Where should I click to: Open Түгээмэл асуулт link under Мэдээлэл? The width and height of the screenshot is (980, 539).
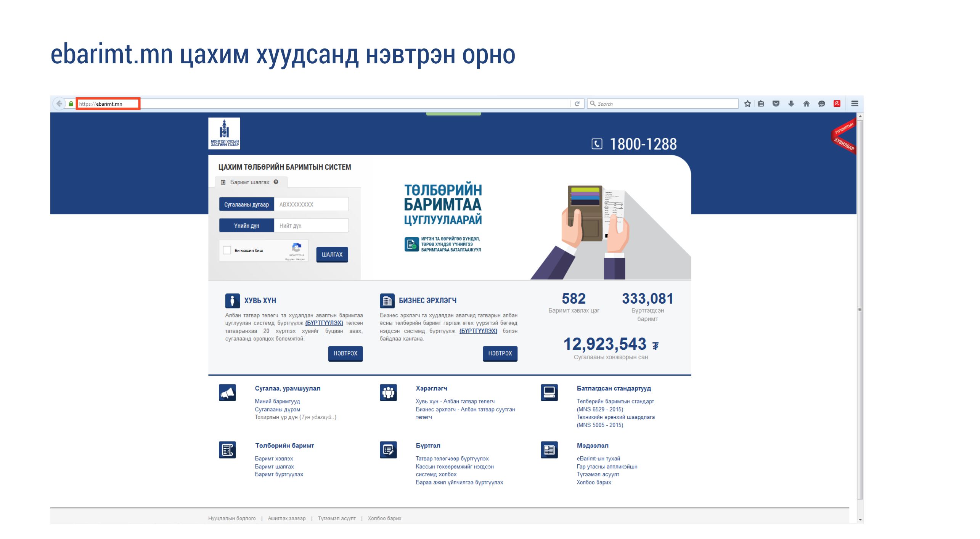(x=598, y=474)
